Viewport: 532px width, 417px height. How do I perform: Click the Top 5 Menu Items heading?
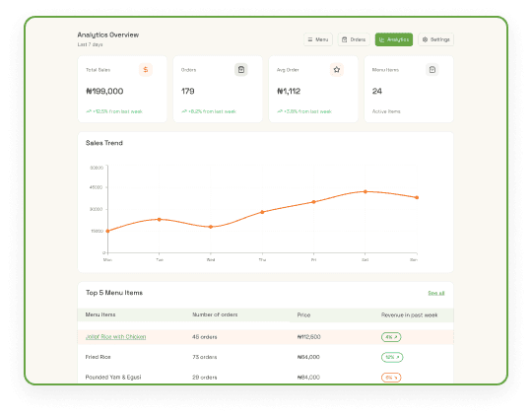point(114,293)
